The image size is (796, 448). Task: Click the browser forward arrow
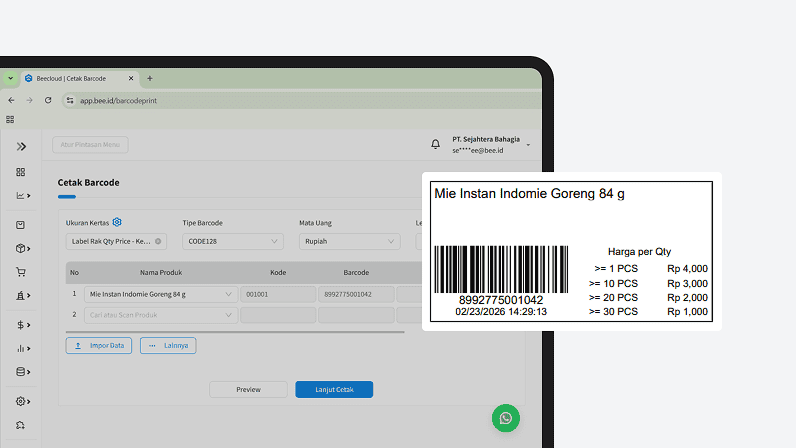(x=29, y=101)
